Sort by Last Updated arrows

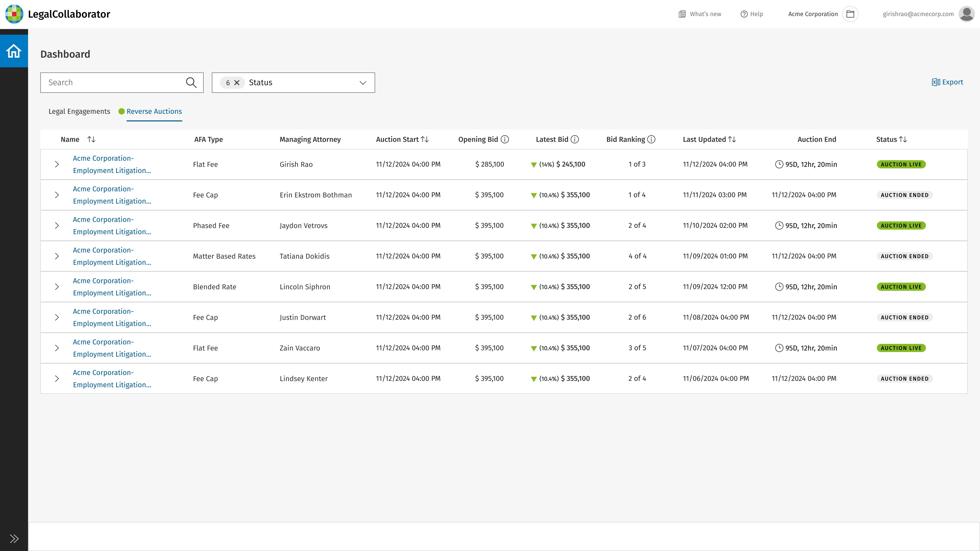tap(732, 139)
